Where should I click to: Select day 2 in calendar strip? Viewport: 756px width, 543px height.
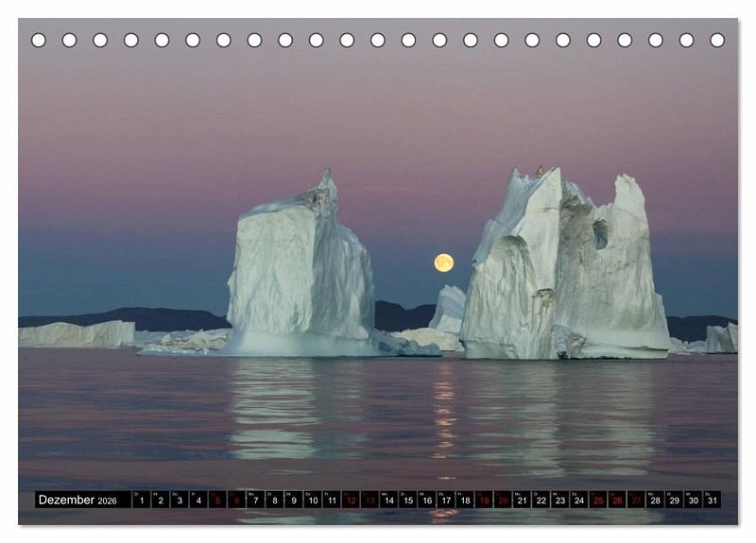click(161, 500)
